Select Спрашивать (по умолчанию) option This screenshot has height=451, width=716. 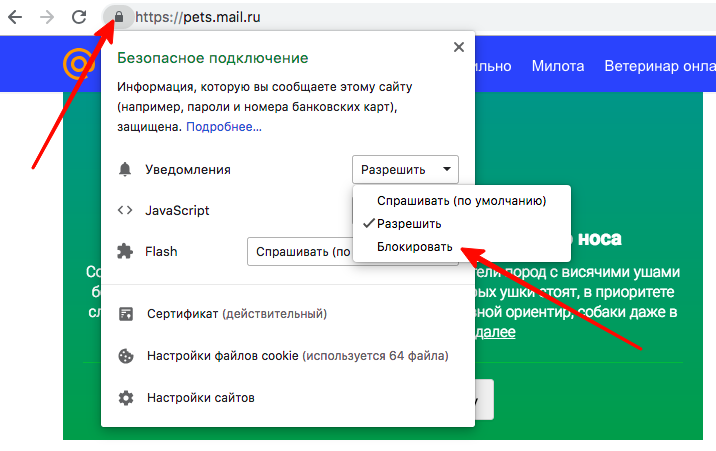pyautogui.click(x=462, y=201)
